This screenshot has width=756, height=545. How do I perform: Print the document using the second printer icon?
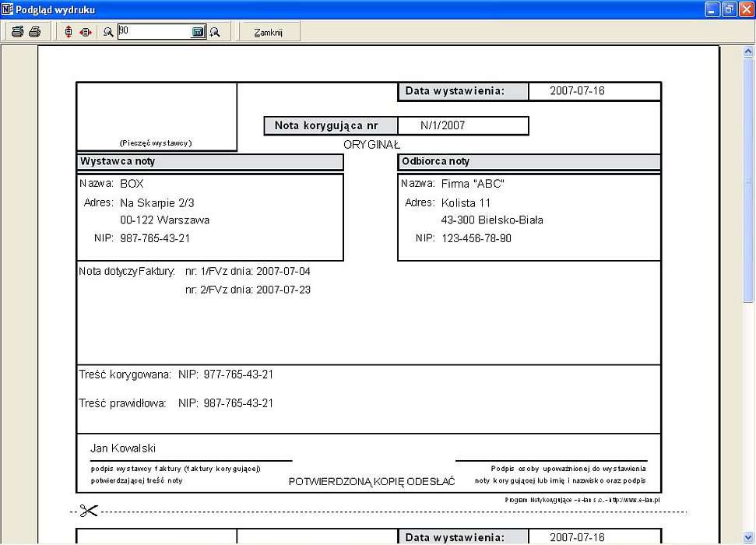click(34, 32)
